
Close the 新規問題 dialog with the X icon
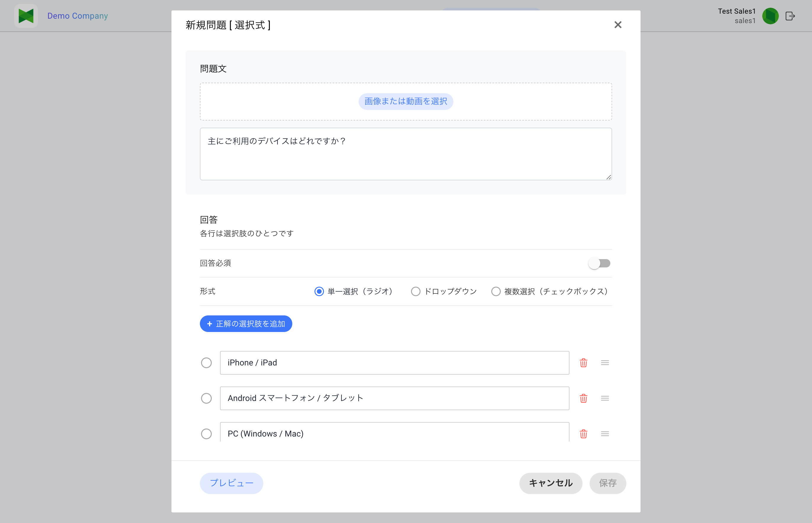(618, 25)
